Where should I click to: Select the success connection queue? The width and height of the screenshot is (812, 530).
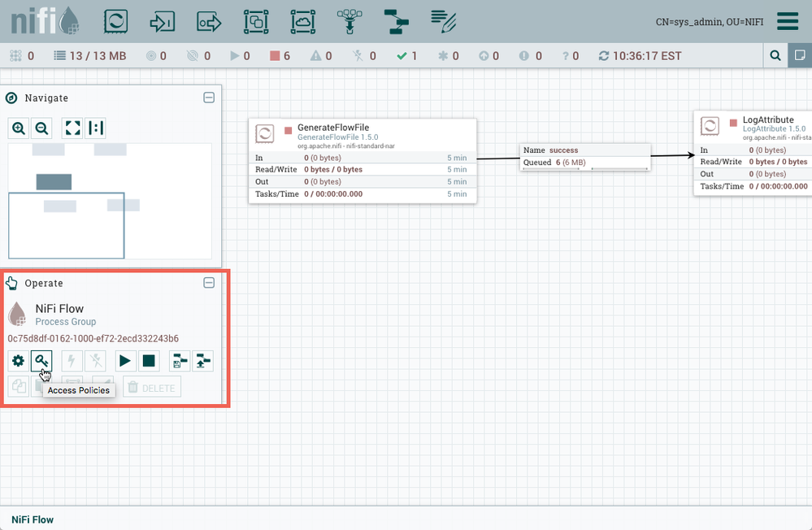coord(585,157)
